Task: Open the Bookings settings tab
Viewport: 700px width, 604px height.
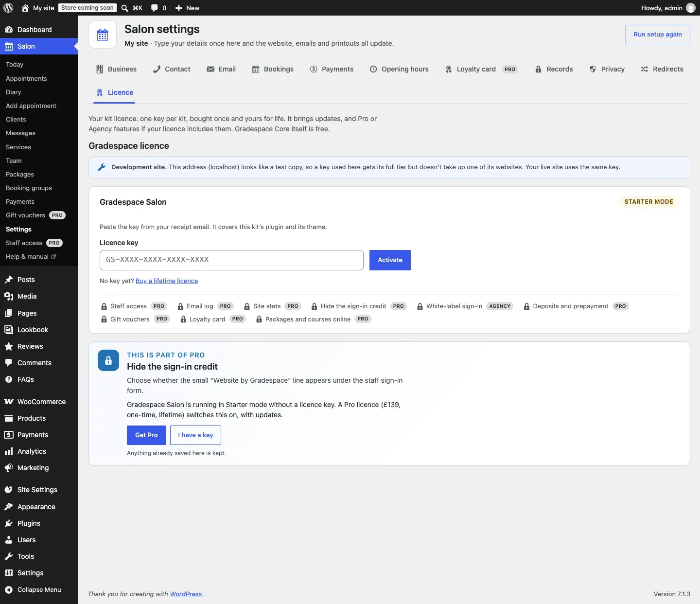Action: pos(273,69)
